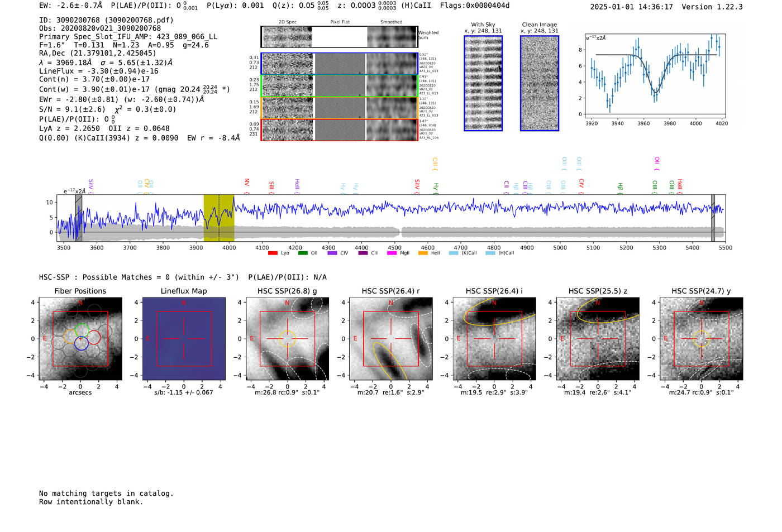Click the yellow ellipse in r band image
782x532 pixels.
389,361
